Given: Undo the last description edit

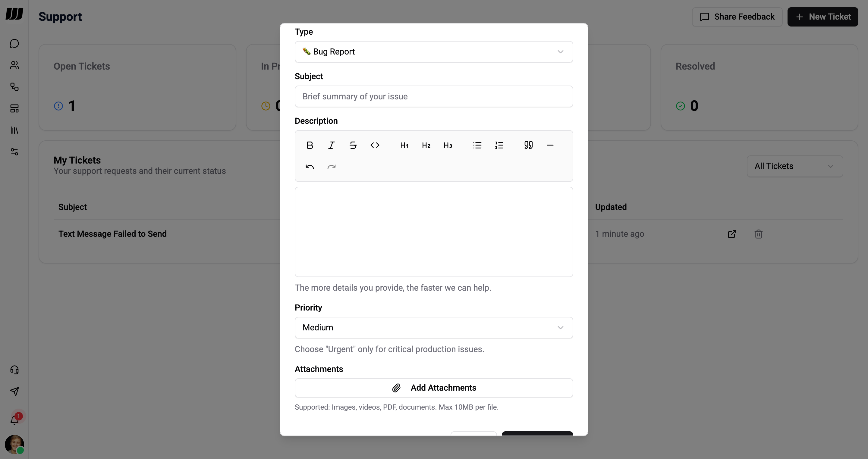Looking at the screenshot, I should (310, 167).
